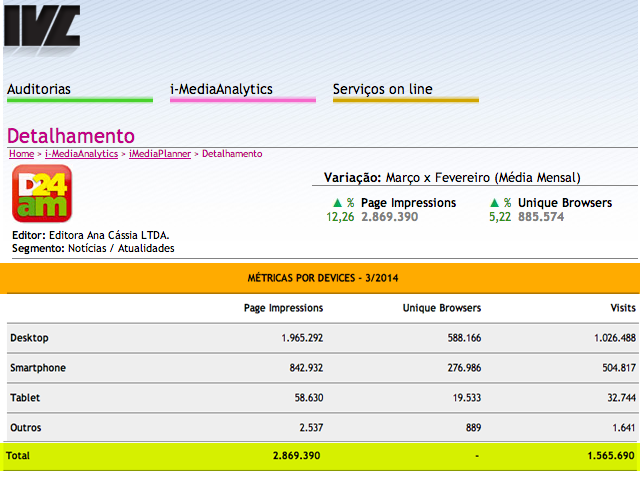Viewport: 640px width, 477px height.
Task: Select the Desktop row label
Action: [x=29, y=338]
